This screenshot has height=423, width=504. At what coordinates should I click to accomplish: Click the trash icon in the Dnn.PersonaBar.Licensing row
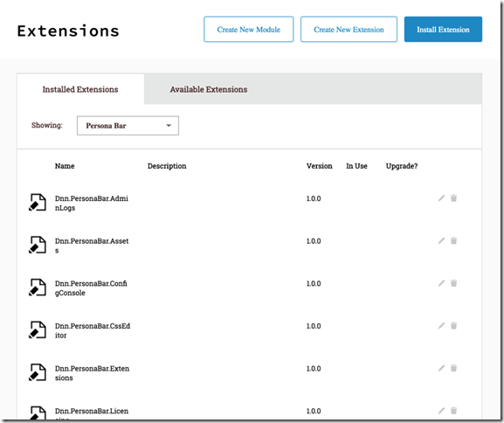[x=453, y=411]
